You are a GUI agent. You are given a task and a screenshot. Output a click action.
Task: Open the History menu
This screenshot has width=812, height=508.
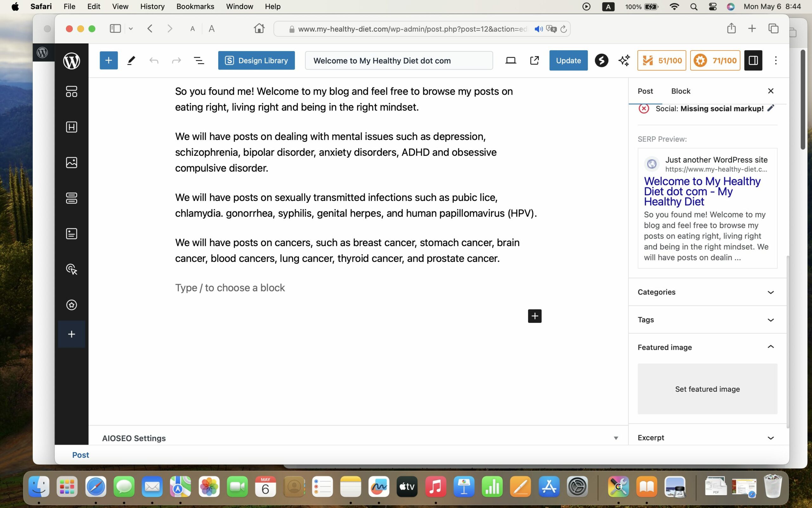(x=152, y=6)
